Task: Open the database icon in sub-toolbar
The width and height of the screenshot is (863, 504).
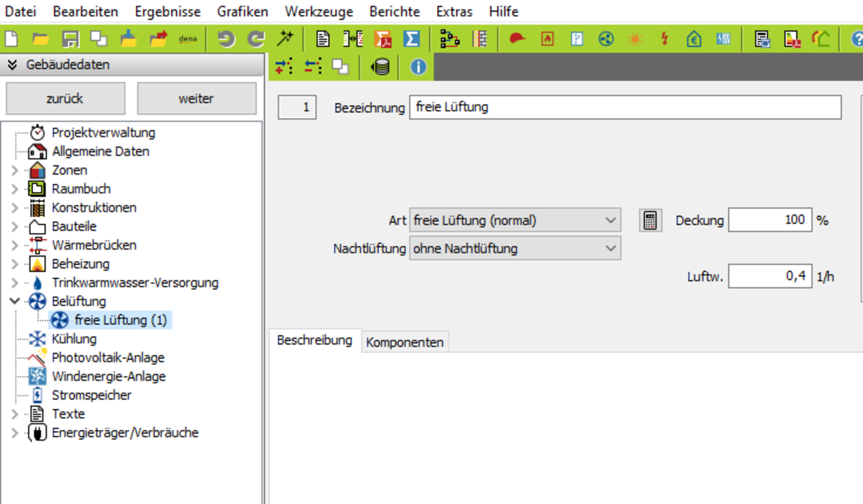Action: coord(380,67)
